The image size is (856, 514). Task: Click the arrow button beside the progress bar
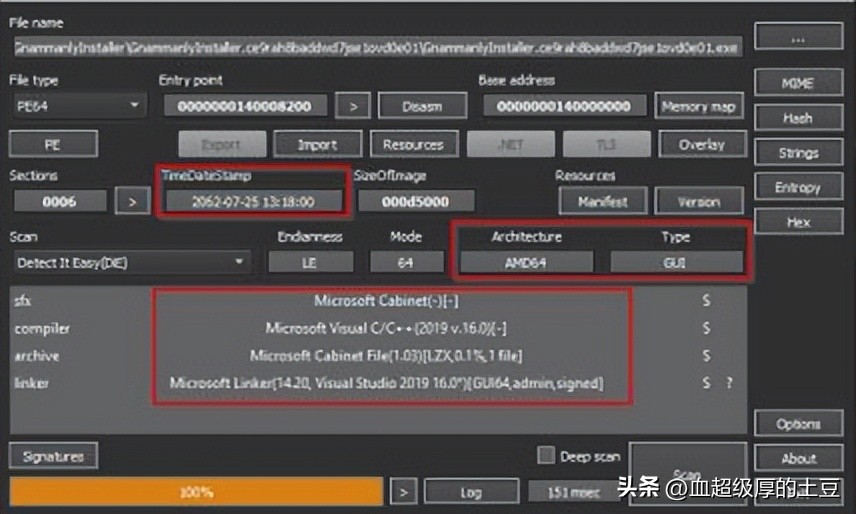[403, 492]
